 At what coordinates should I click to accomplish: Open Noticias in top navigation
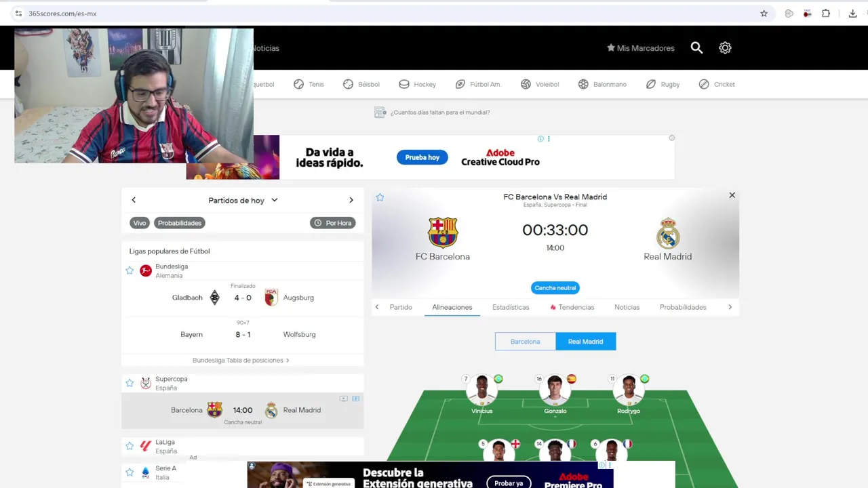266,48
